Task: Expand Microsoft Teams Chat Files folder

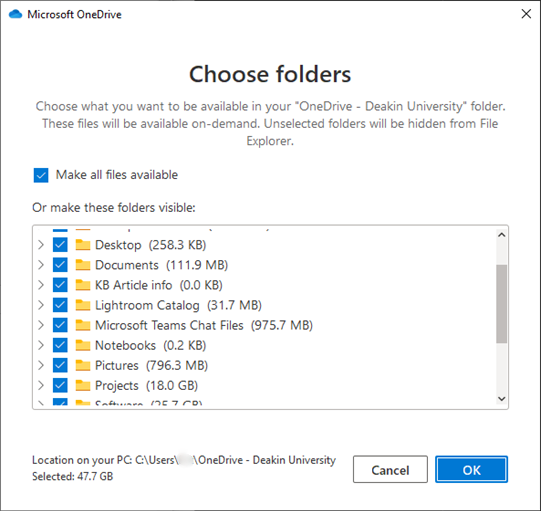Action: tap(41, 325)
